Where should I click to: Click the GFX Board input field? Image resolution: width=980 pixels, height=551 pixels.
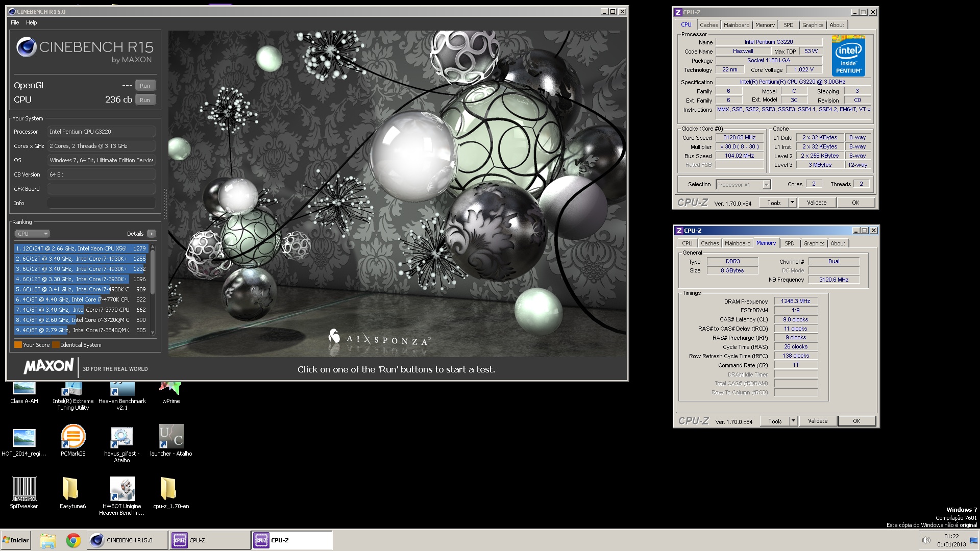point(102,189)
